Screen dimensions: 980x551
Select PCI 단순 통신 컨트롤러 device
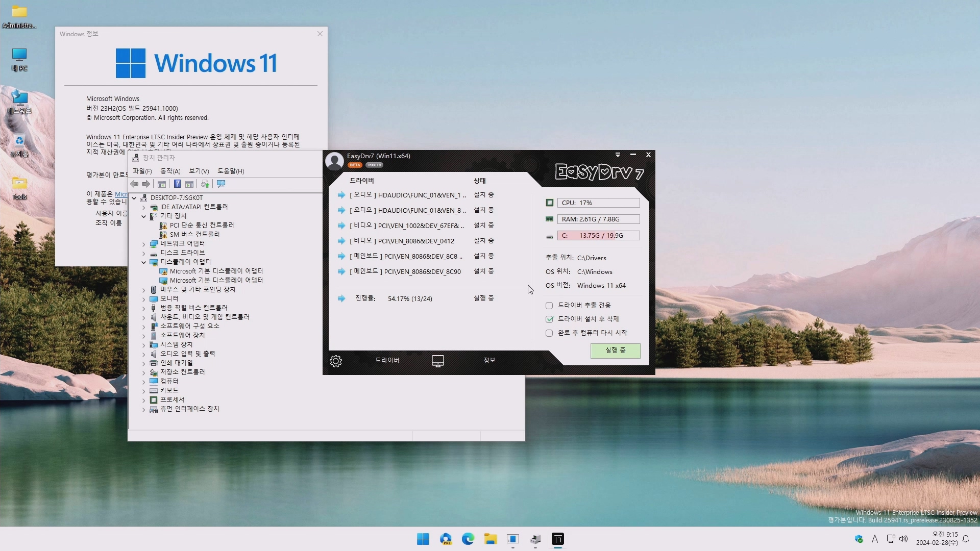(197, 226)
